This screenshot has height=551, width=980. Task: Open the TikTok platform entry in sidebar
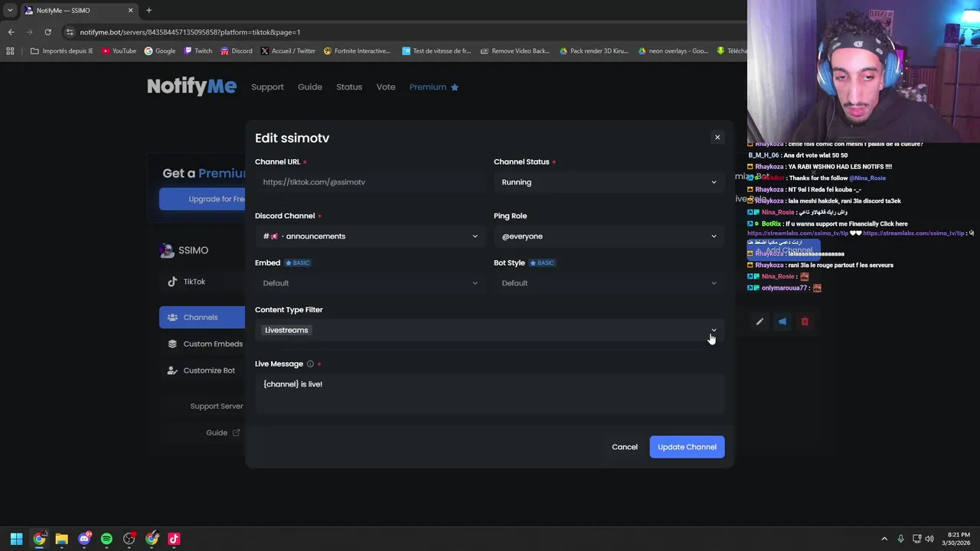[x=201, y=282]
